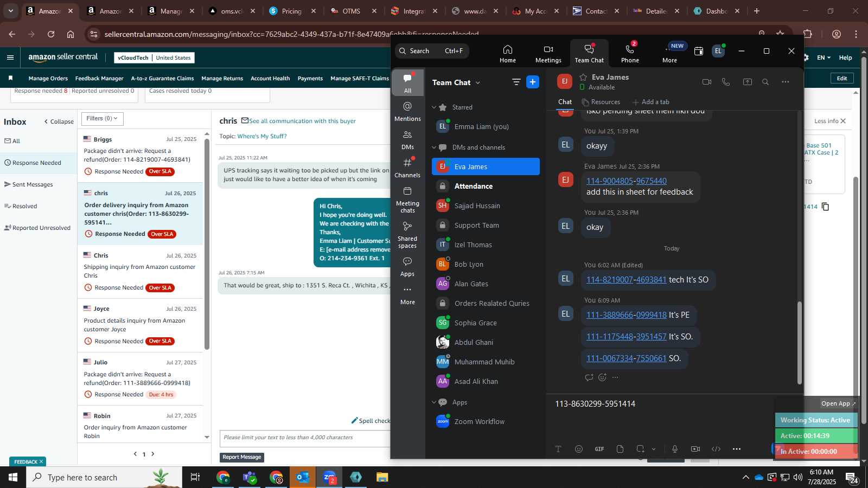Switch to Resources tab
The image size is (868, 488).
[601, 102]
